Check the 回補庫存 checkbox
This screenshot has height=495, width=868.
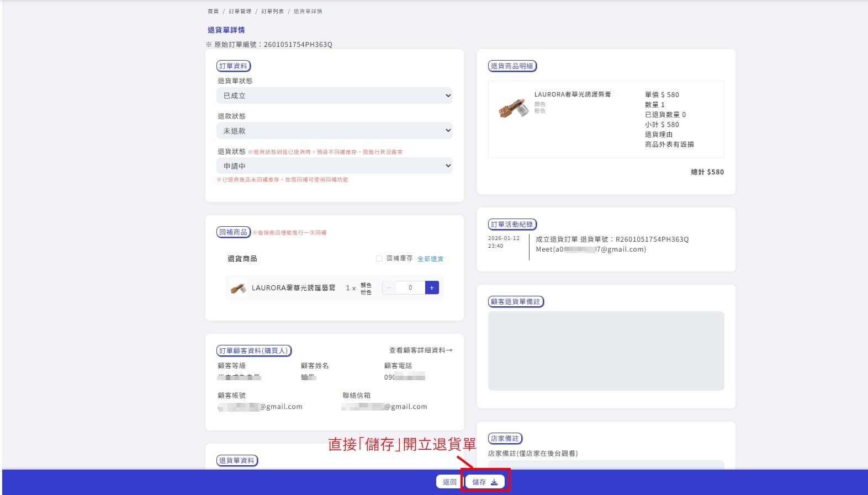tap(379, 258)
